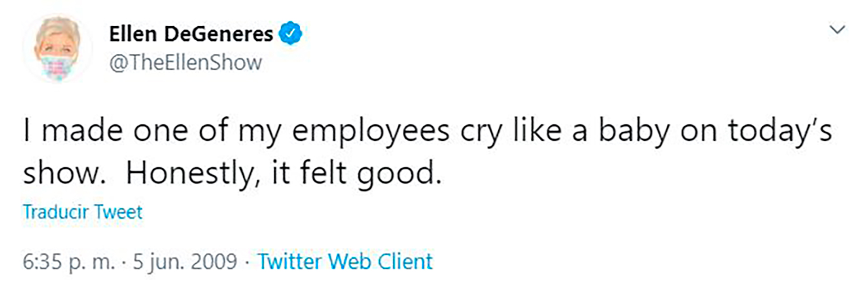Click the Traducir Tweet link
The height and width of the screenshot is (286, 868).
83,212
